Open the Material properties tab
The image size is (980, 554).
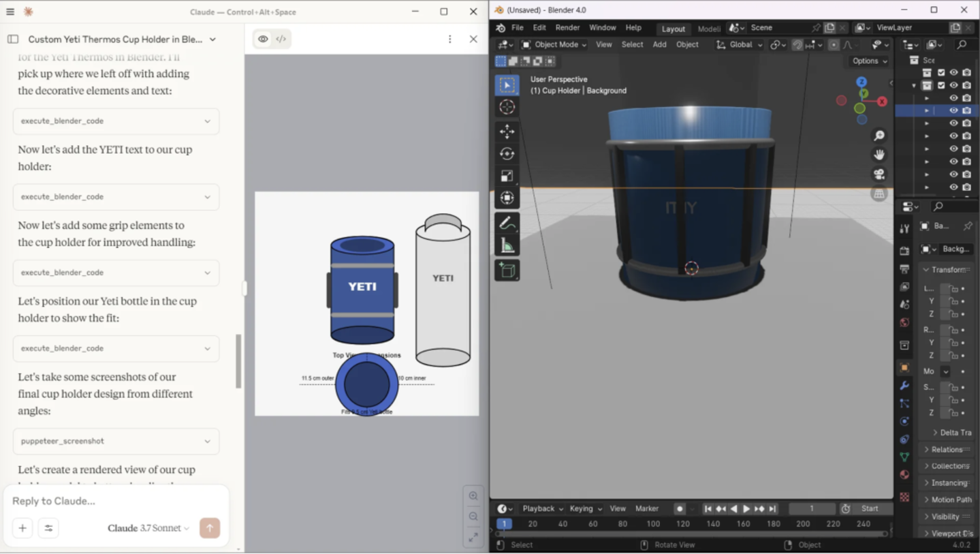(x=904, y=474)
